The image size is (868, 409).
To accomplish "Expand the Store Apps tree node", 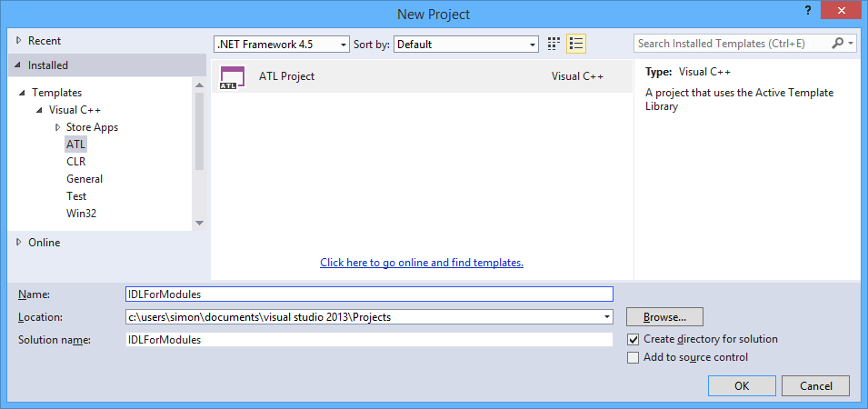I will pyautogui.click(x=57, y=127).
